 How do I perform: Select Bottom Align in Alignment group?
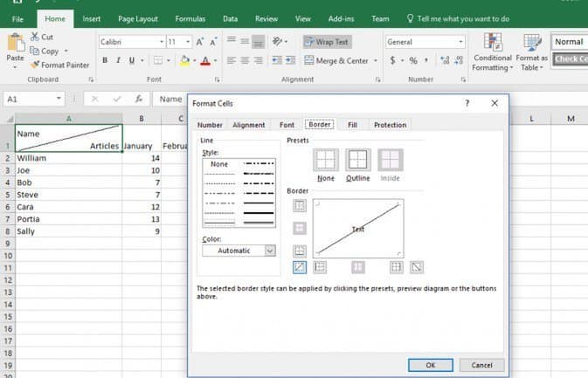(x=258, y=42)
